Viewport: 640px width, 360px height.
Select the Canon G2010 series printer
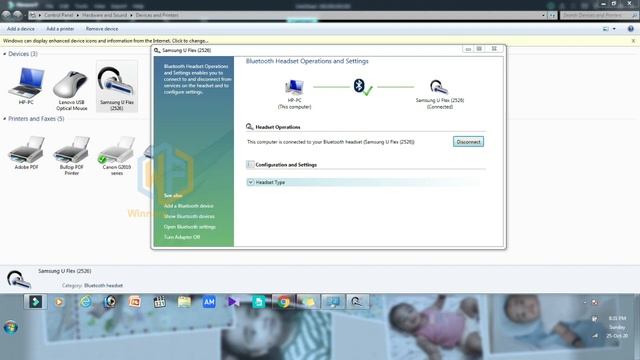(x=117, y=149)
